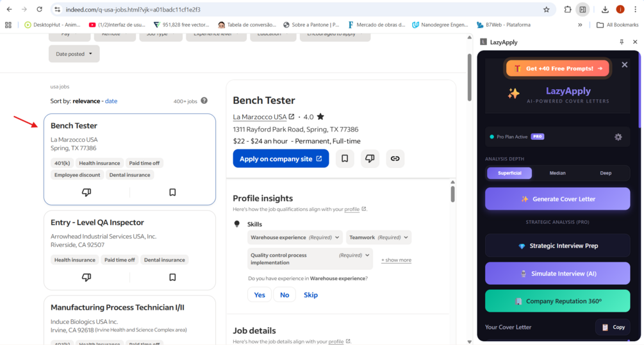This screenshot has height=345, width=644.
Task: Answer Yes to Warehouse experience
Action: coord(260,295)
